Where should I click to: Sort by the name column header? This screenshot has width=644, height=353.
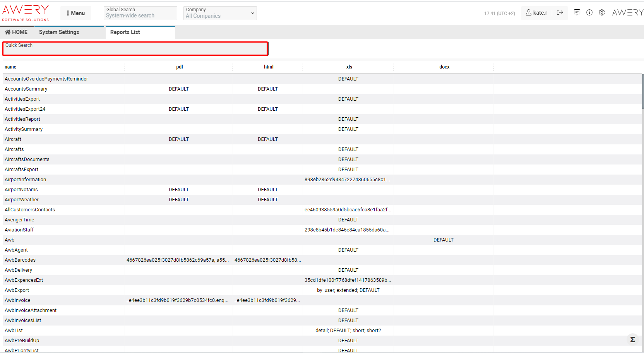10,67
